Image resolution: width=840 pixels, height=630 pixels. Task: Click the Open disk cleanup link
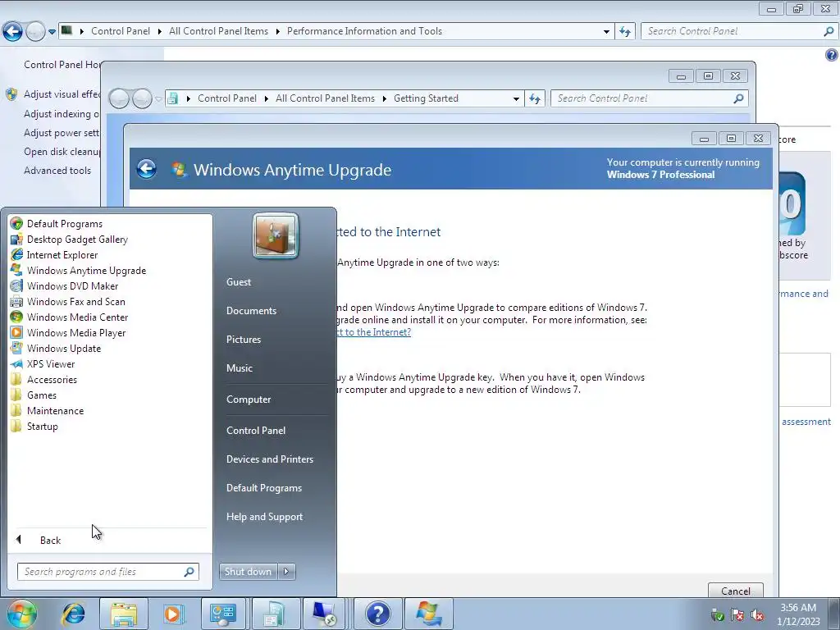[62, 152]
